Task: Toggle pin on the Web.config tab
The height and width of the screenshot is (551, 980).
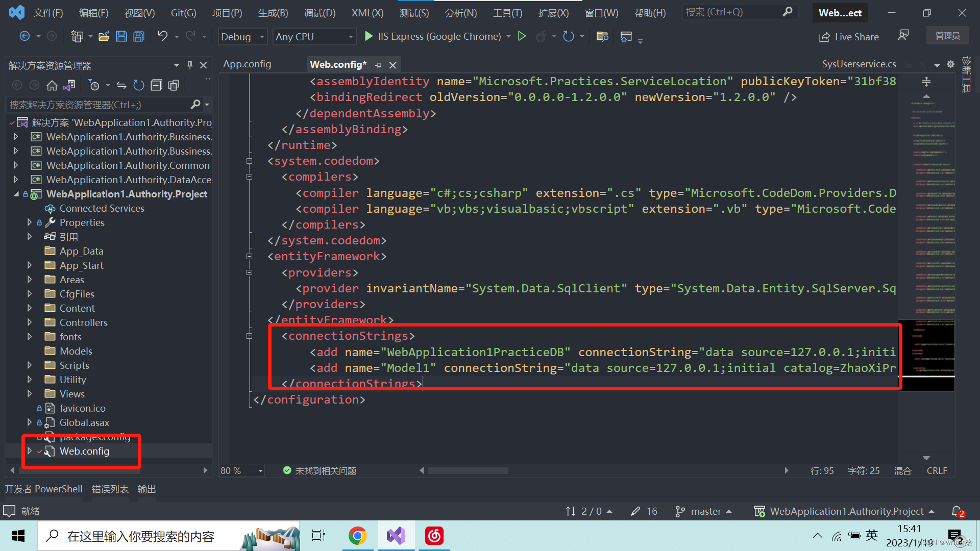Action: point(378,65)
